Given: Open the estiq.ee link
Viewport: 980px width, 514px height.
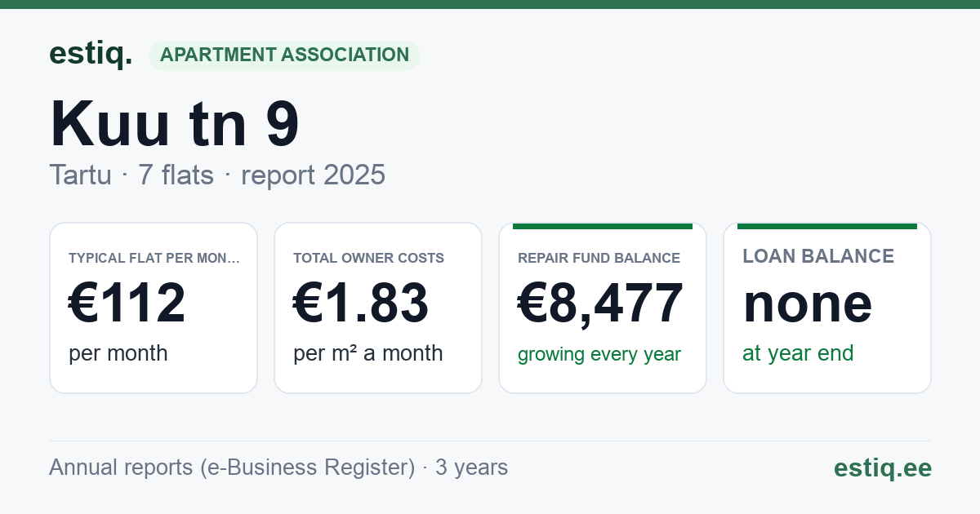Looking at the screenshot, I should click(883, 468).
